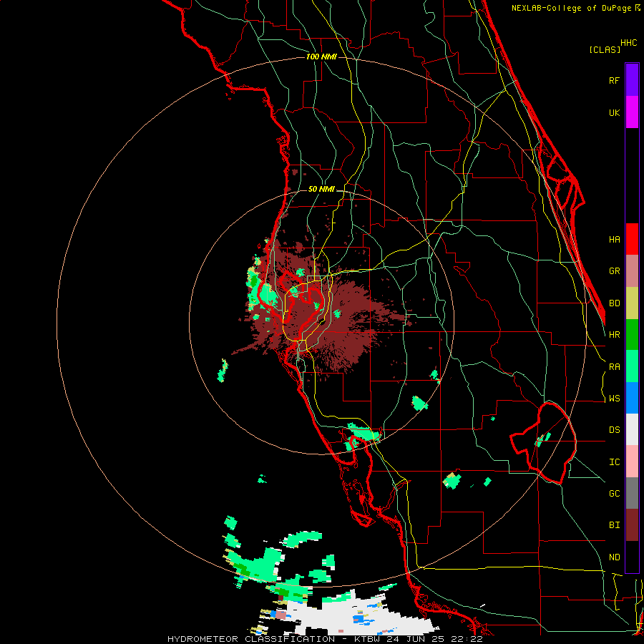Select the GR salmon legend swatch
This screenshot has width=644, height=644.
[632, 271]
